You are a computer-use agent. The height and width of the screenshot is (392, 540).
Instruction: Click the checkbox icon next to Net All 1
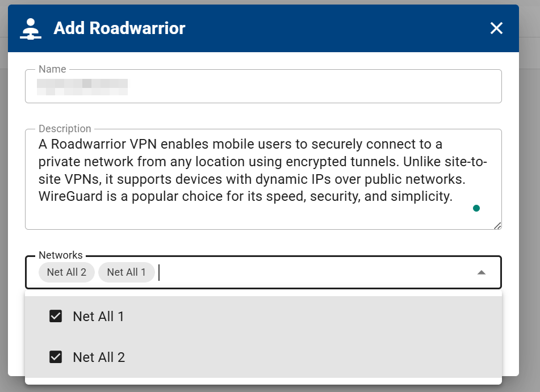(x=56, y=316)
